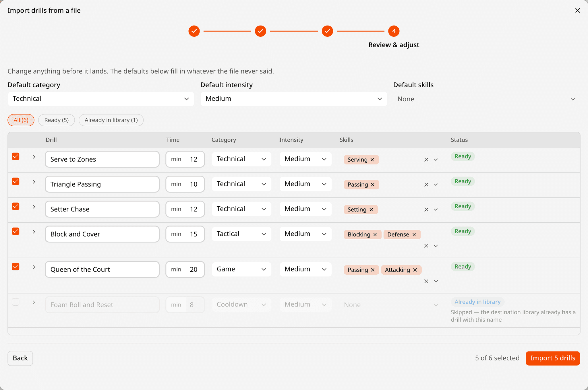Open skills list for Serve to Zones
The width and height of the screenshot is (588, 390).
coord(436,160)
